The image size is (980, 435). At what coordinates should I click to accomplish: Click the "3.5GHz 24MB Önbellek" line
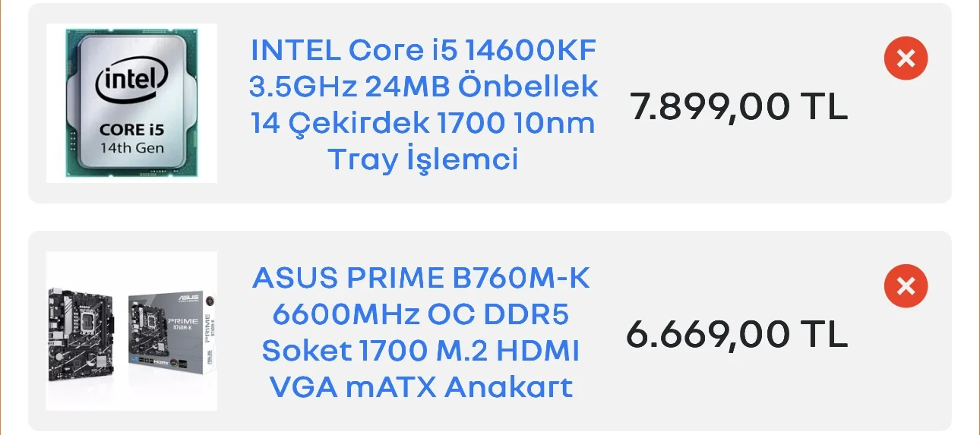pos(423,87)
